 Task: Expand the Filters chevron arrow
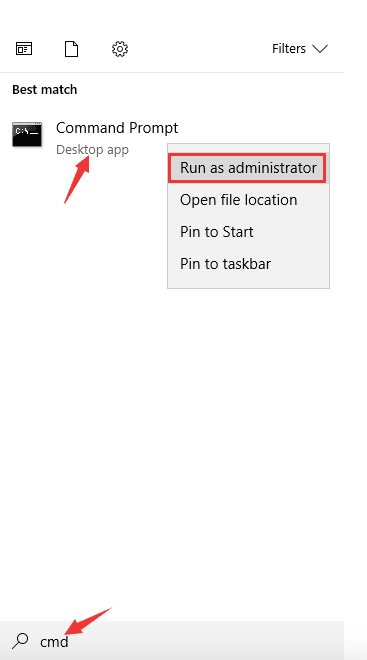[x=320, y=49]
